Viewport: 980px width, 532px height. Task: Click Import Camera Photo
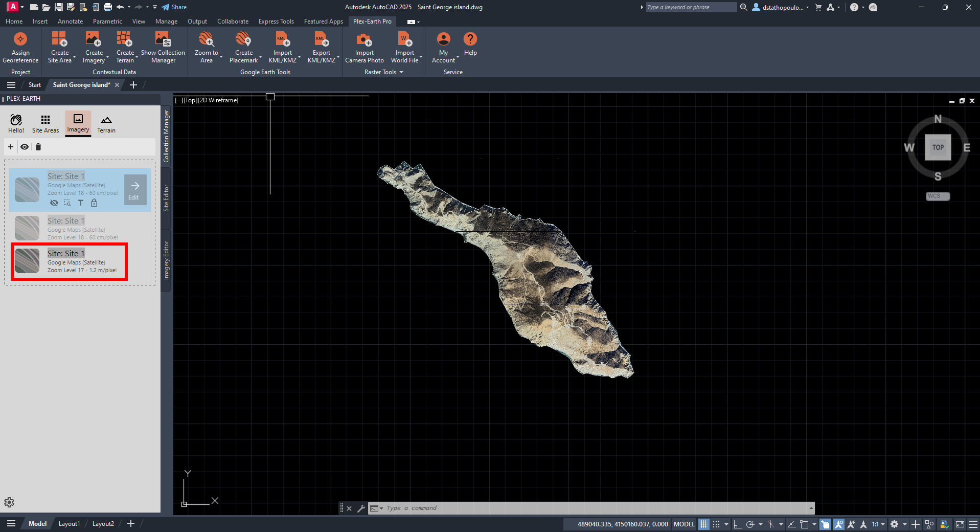[x=364, y=47]
